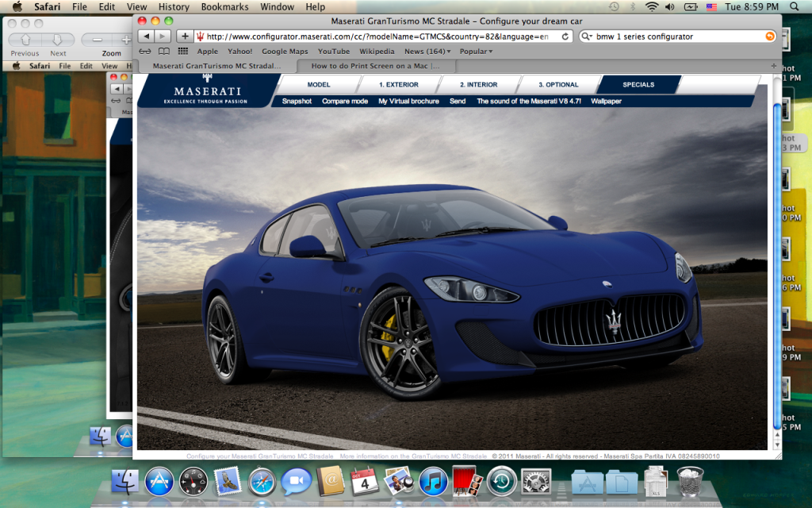Click the Previous arrow in the background Preview window
This screenshot has height=508, width=812.
(25, 40)
